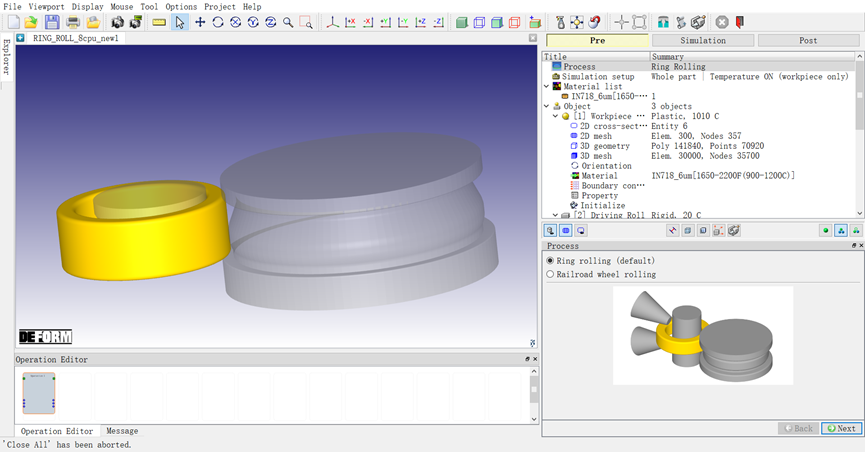Switch to solid shaded display cube icon

click(x=461, y=22)
